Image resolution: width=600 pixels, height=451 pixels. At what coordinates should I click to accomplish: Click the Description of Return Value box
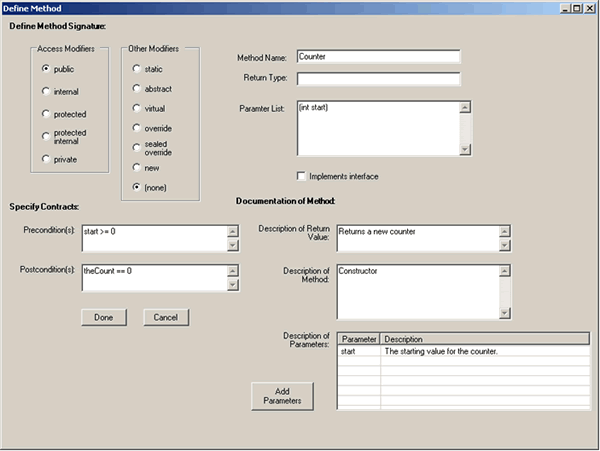tap(418, 238)
